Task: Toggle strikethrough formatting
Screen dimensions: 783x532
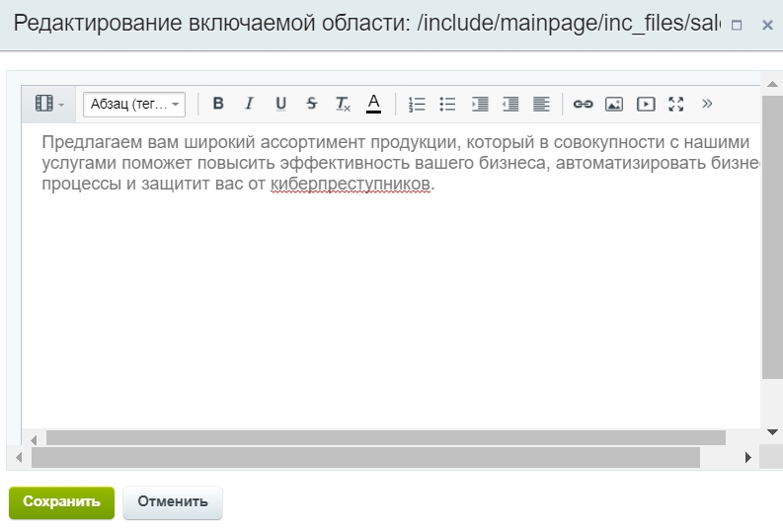Action: click(312, 104)
